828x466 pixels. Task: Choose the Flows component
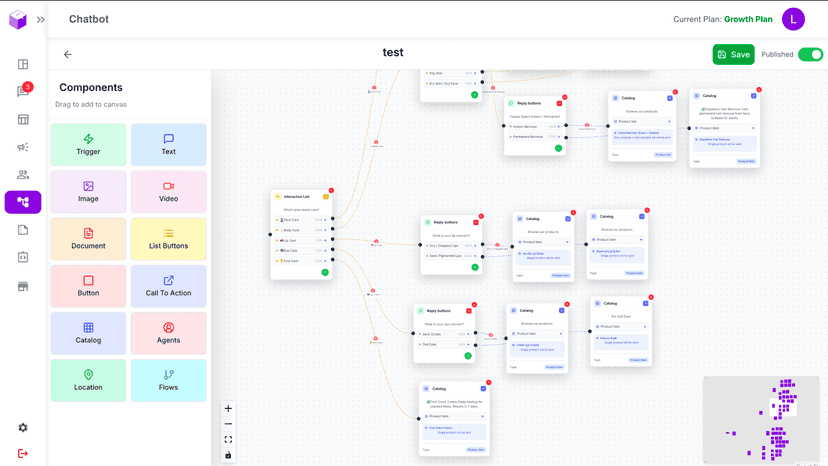(x=168, y=380)
